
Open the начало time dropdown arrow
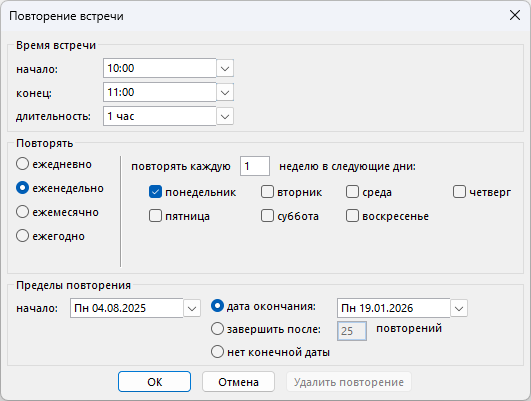[225, 68]
